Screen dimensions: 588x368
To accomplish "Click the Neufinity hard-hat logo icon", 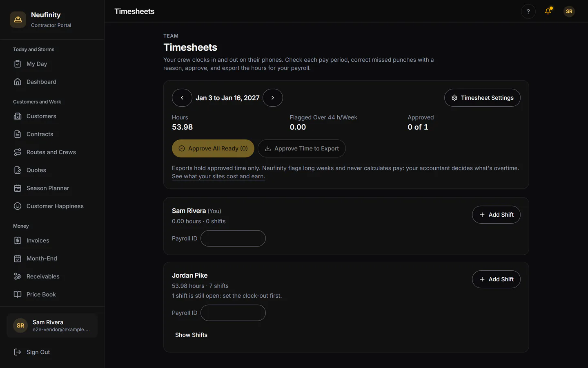I will click(18, 20).
